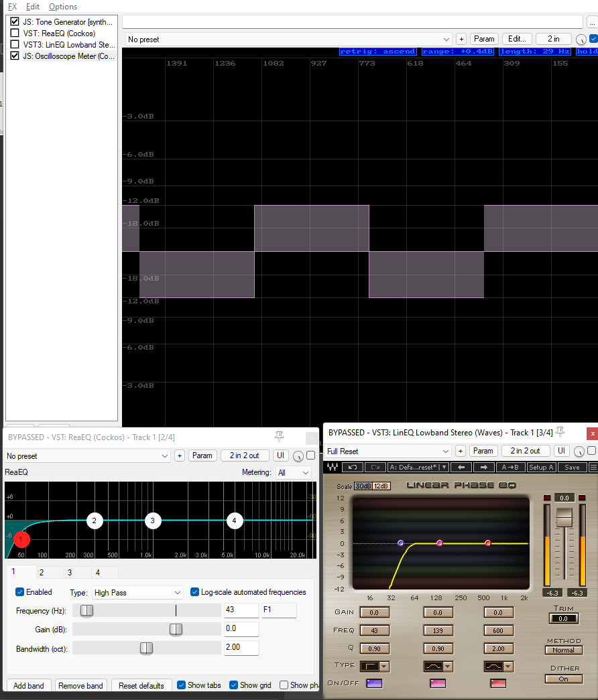Reset the left clip indicator LED
598x700 pixels.
click(x=546, y=498)
